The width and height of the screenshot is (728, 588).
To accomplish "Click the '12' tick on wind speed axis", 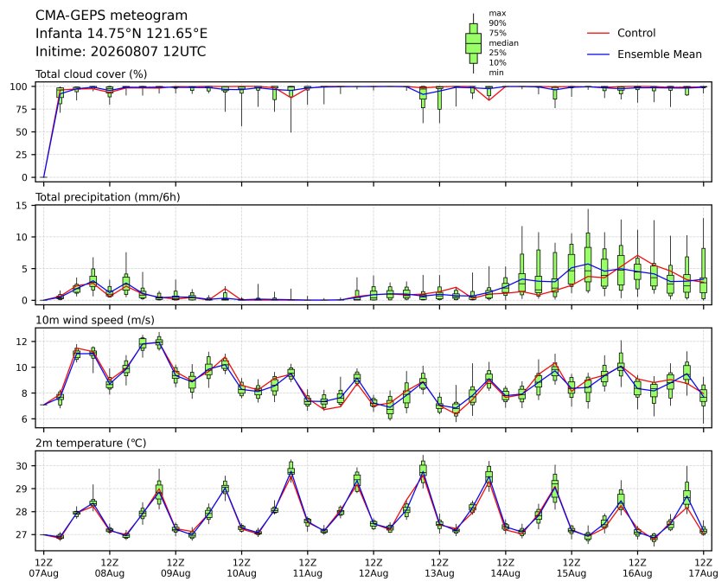I will [x=22, y=342].
